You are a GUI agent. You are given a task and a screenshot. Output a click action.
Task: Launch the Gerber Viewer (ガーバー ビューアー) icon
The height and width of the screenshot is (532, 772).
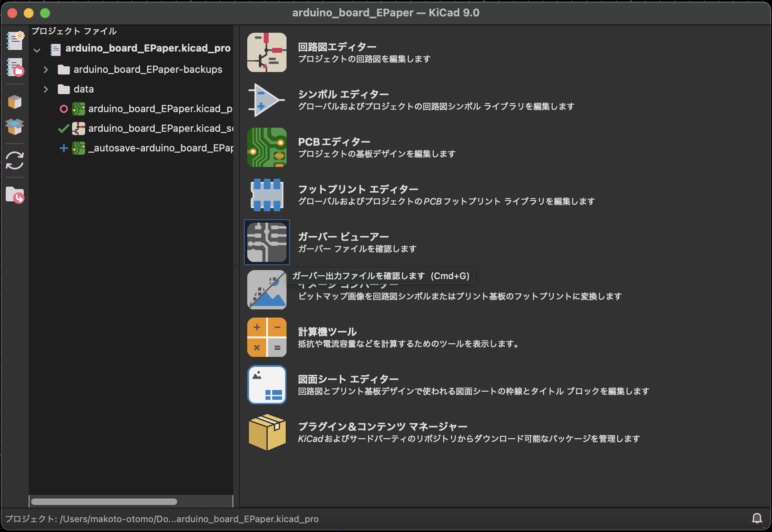(x=266, y=242)
